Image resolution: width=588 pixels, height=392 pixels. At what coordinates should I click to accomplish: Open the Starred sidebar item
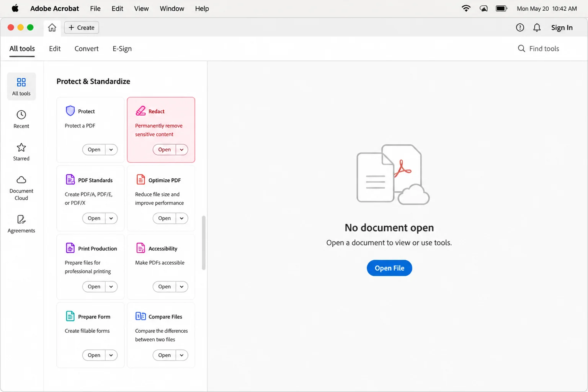tap(21, 152)
